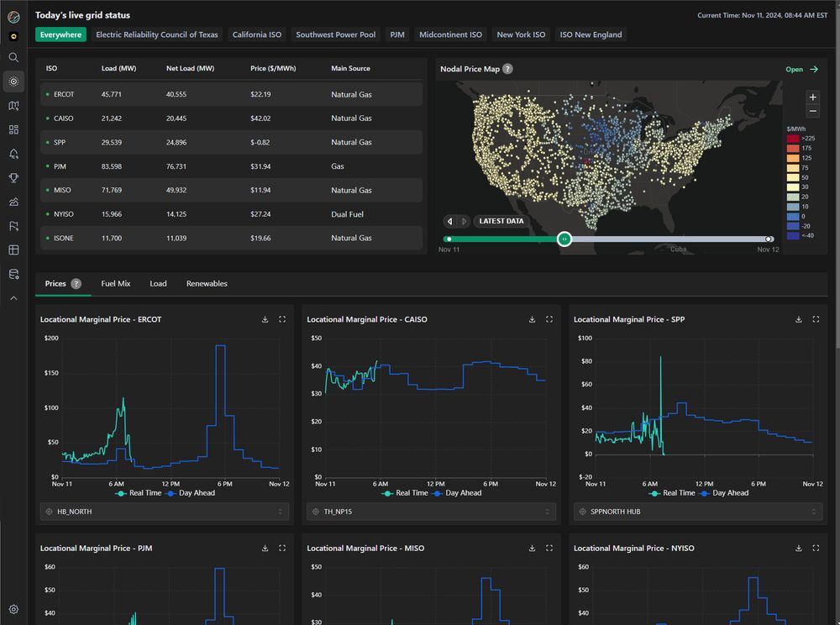The width and height of the screenshot is (840, 625).
Task: Open the area chart icon in sidebar
Action: [x=14, y=202]
